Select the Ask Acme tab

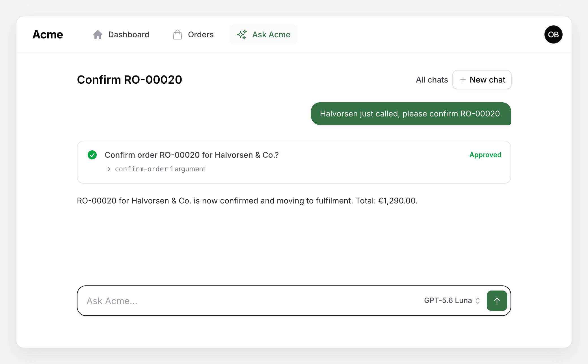tap(263, 34)
